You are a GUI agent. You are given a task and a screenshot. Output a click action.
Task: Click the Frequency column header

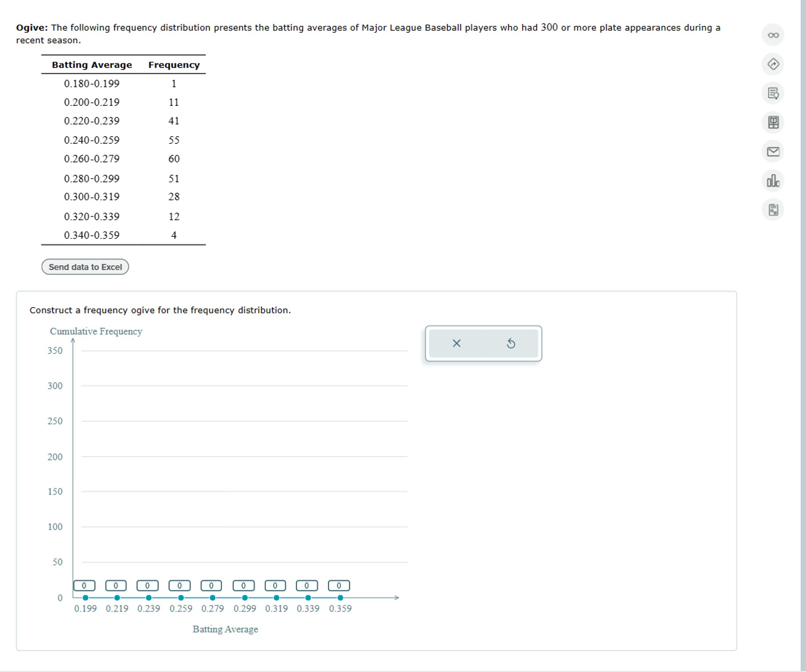pos(174,65)
